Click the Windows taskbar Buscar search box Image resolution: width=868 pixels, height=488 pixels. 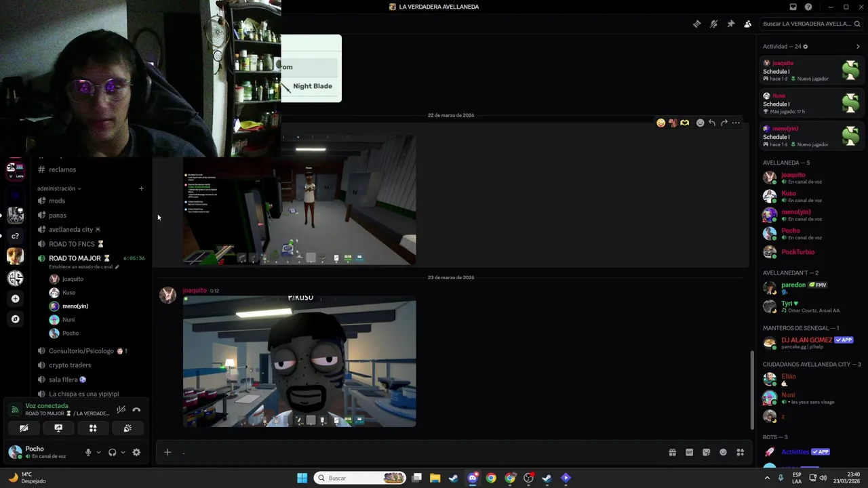click(x=361, y=478)
